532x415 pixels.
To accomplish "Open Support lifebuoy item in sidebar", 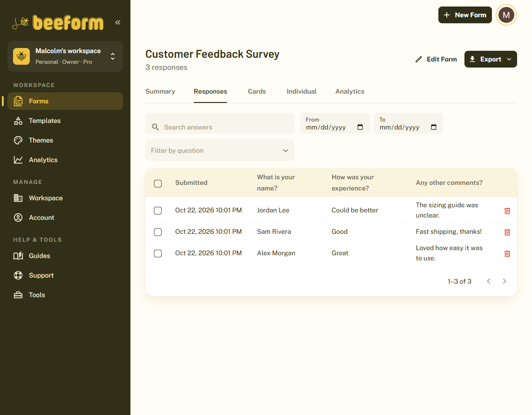I will (x=65, y=275).
